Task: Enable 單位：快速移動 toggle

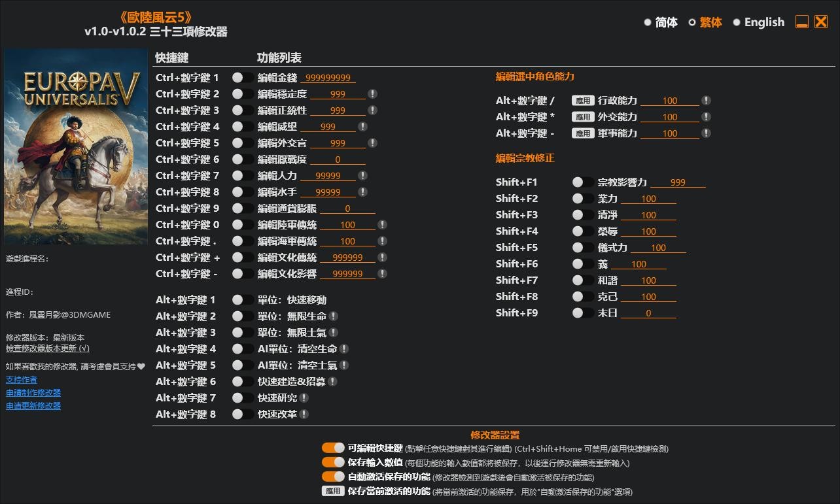Action: 243,300
